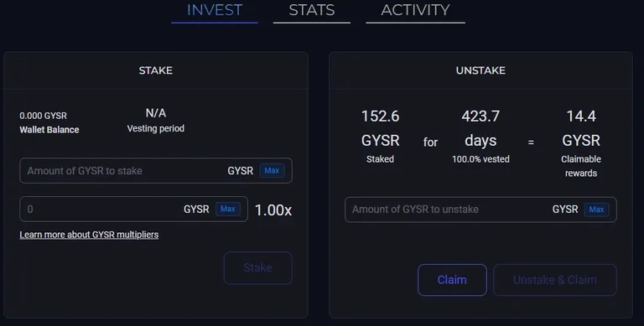Click the N/A vesting period value

click(x=156, y=113)
